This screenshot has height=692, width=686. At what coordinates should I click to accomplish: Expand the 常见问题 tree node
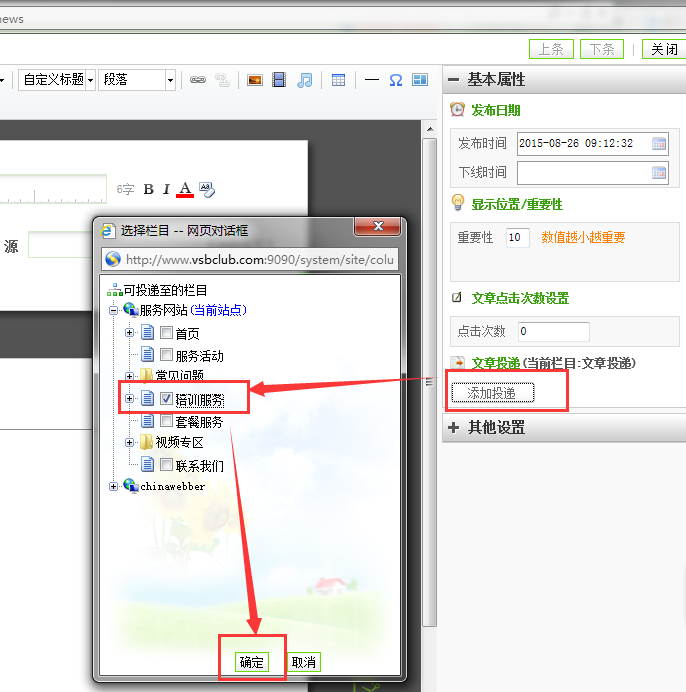129,376
